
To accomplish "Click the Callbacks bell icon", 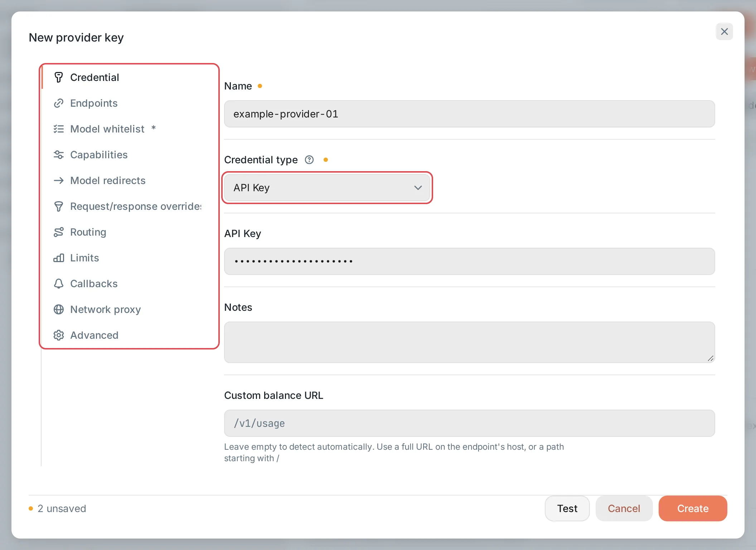I will click(x=59, y=284).
